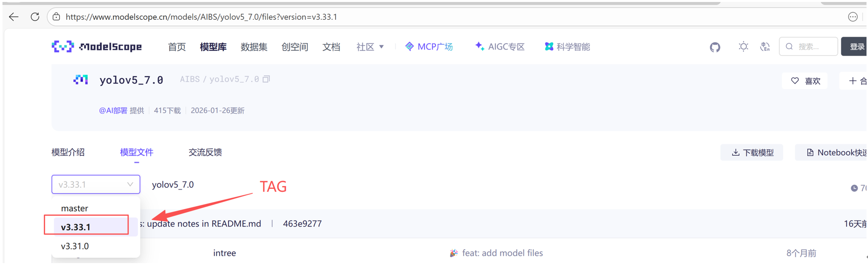Copy model path with the copy icon

click(x=266, y=79)
